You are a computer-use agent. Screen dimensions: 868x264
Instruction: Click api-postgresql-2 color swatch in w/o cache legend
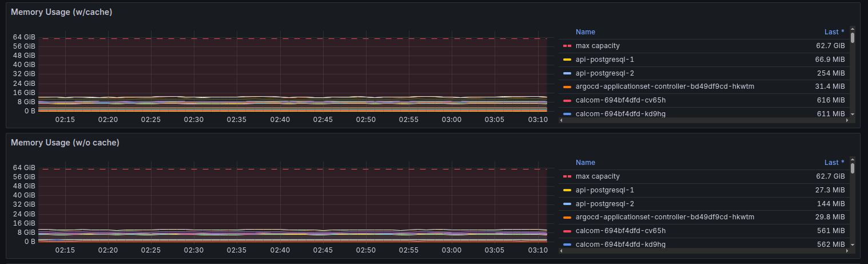(567, 204)
